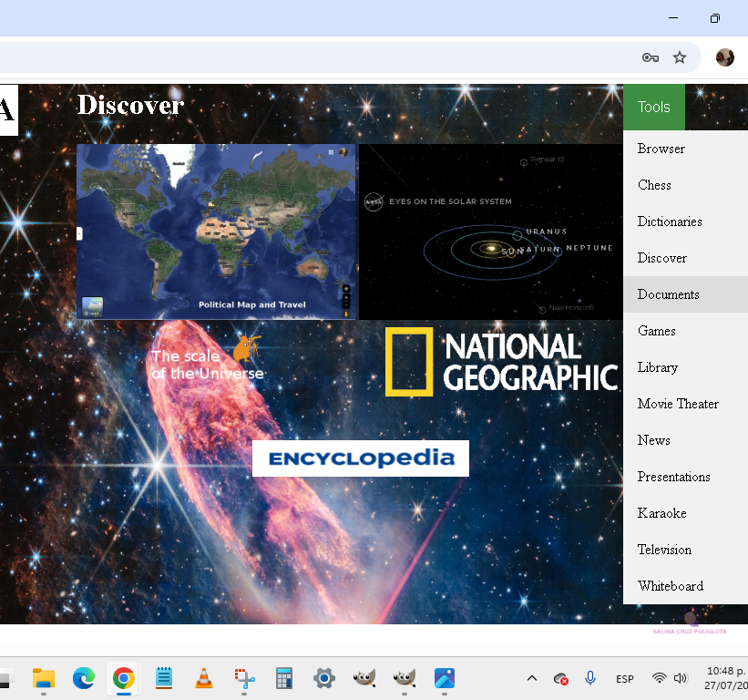This screenshot has width=748, height=700.
Task: Open the Calculator from the taskbar
Action: 284,678
